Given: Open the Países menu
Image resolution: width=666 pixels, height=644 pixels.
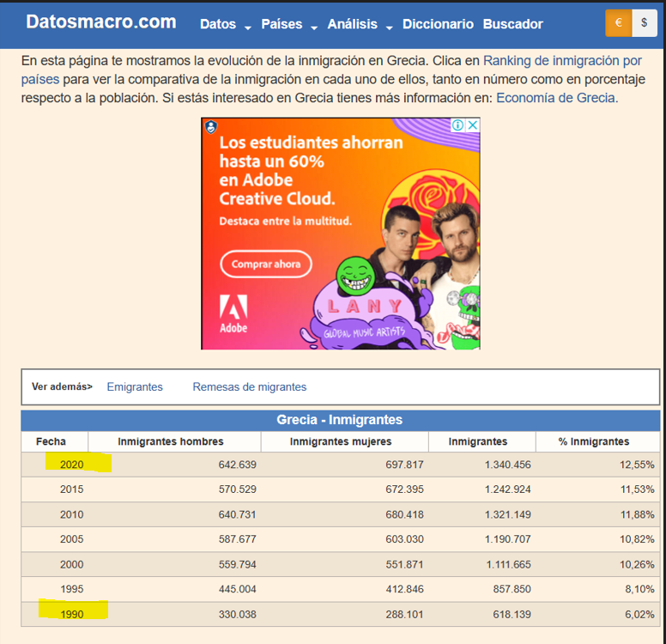Looking at the screenshot, I should [282, 24].
